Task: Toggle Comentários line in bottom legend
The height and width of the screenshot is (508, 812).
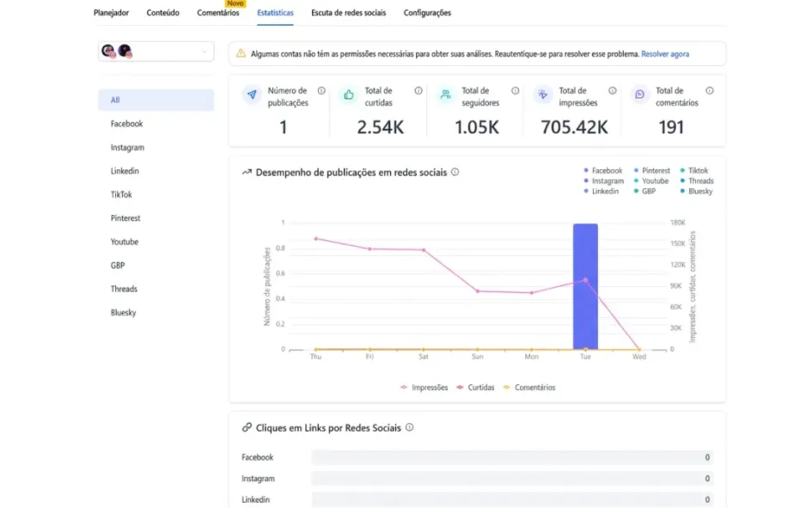Action: pos(529,388)
